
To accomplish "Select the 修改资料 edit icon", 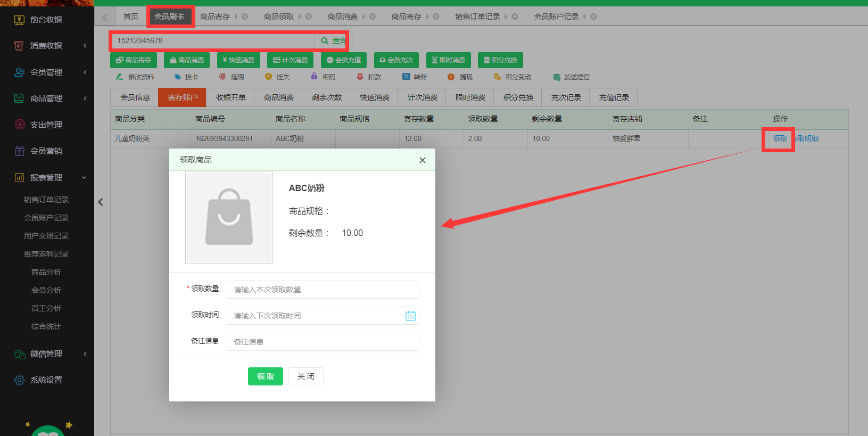I will (x=120, y=77).
